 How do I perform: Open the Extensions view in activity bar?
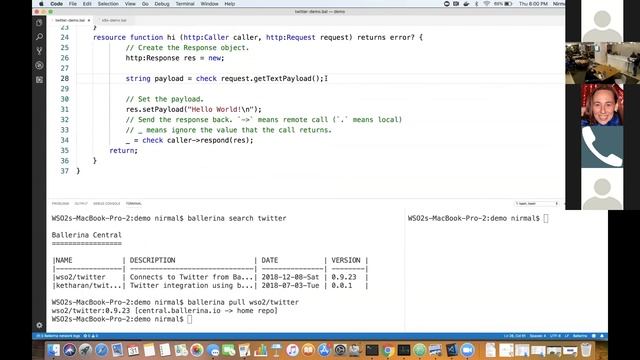coord(39,80)
